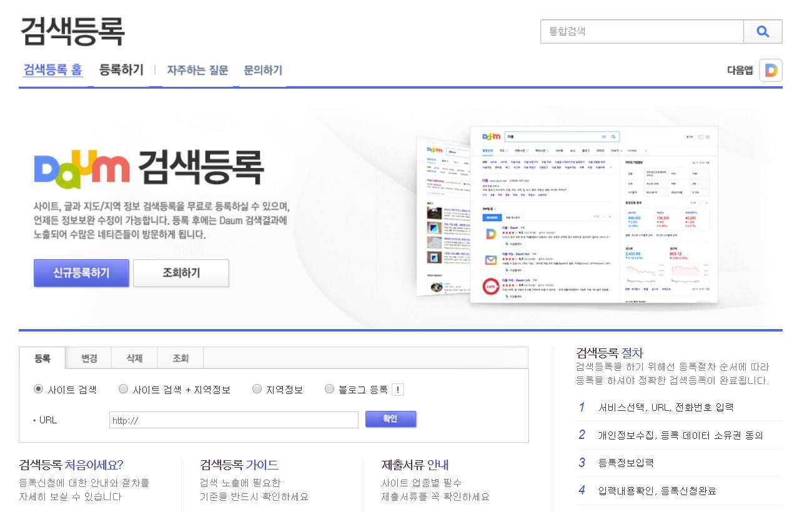
Task: Click the 확인 button next to URL
Action: click(390, 419)
